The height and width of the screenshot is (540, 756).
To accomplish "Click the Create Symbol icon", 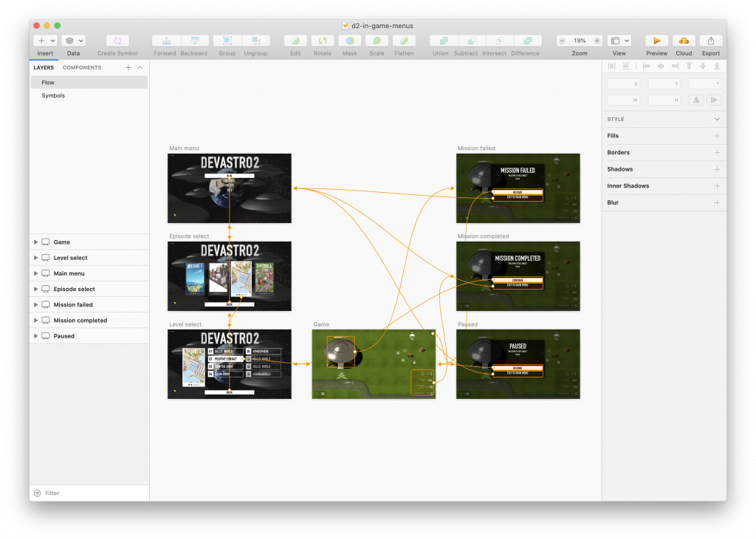I will (117, 41).
